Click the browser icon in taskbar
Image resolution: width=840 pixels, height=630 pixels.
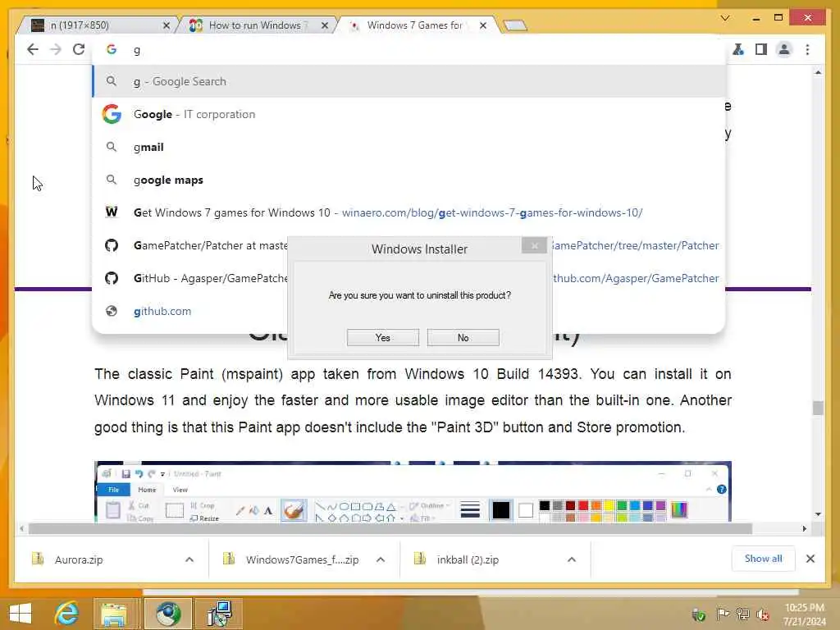point(167,614)
